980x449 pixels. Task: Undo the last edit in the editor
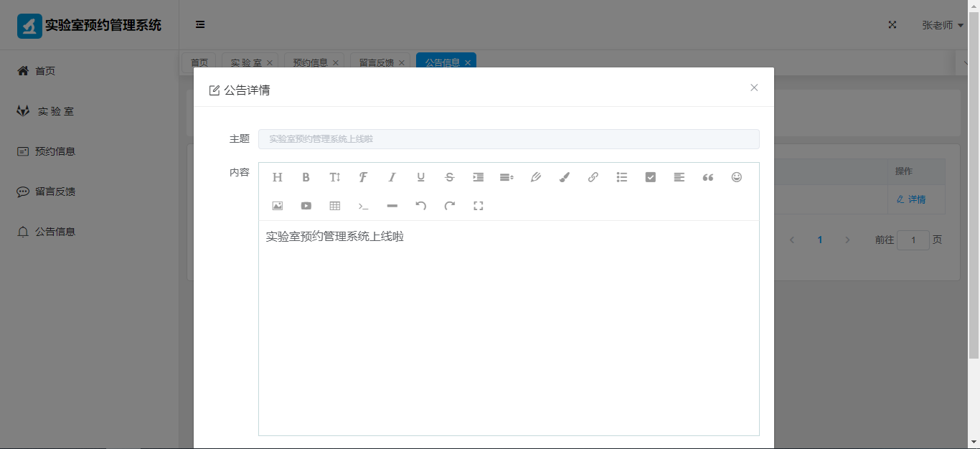pos(421,206)
